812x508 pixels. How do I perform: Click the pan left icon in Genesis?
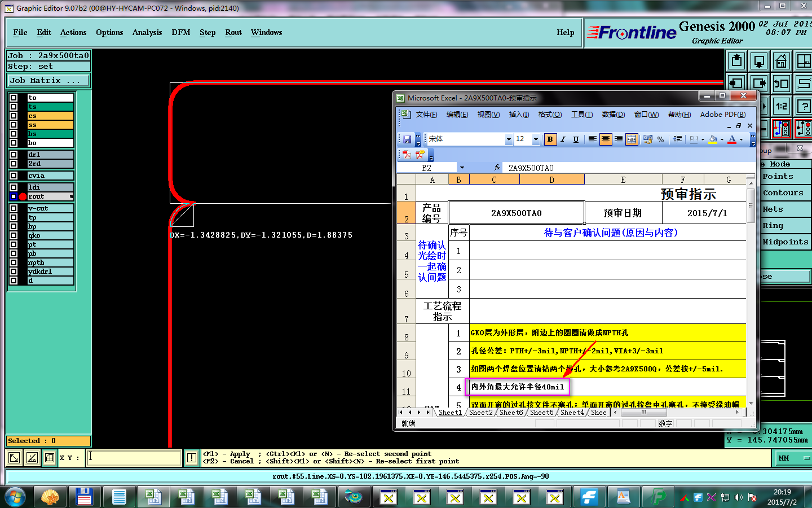[736, 84]
